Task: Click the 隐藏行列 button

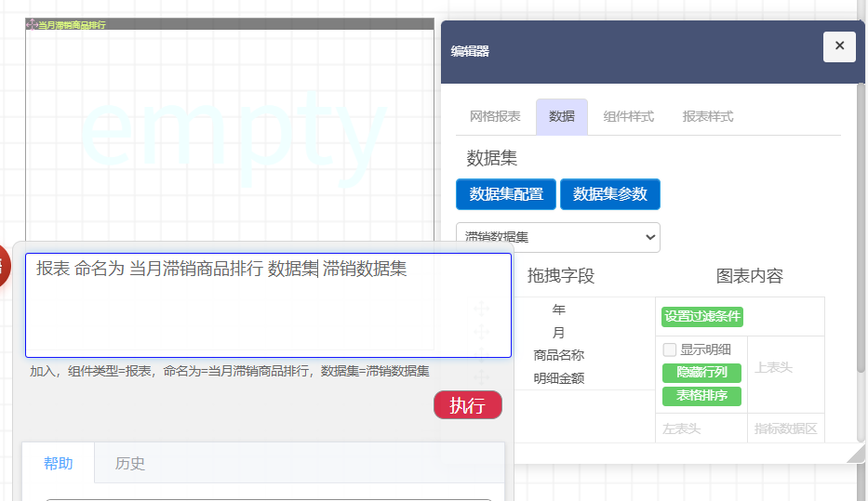Action: coord(701,373)
